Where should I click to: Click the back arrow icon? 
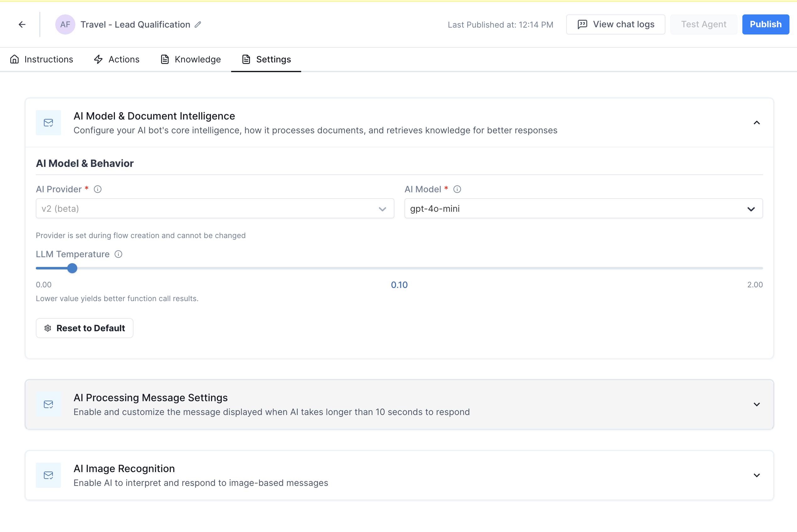[22, 24]
